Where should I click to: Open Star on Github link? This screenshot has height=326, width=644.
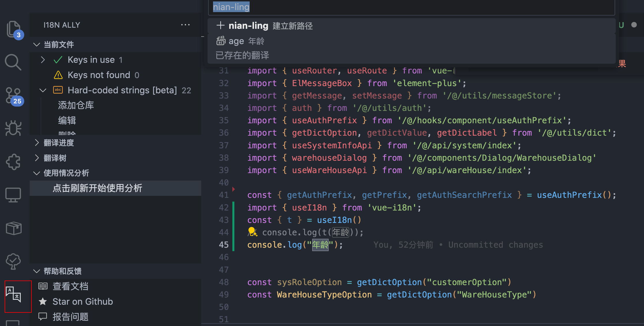click(x=83, y=301)
